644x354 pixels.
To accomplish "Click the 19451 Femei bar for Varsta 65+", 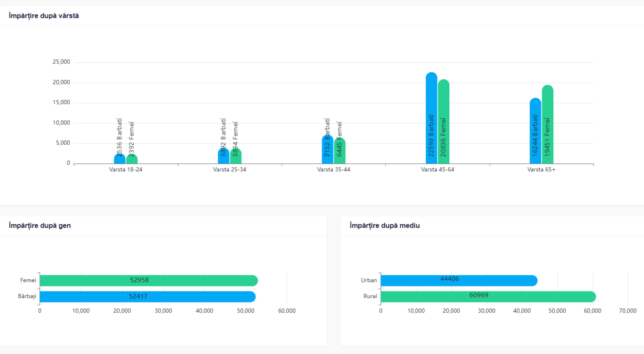I will [x=548, y=125].
